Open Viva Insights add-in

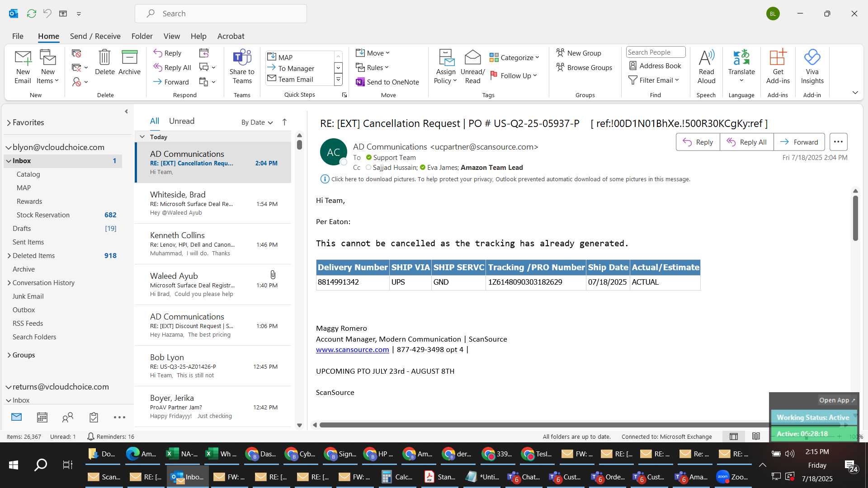(812, 67)
